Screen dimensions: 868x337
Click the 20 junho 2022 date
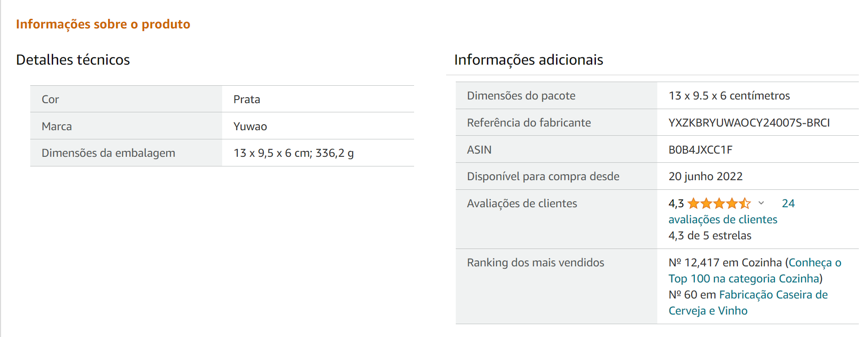pos(705,177)
